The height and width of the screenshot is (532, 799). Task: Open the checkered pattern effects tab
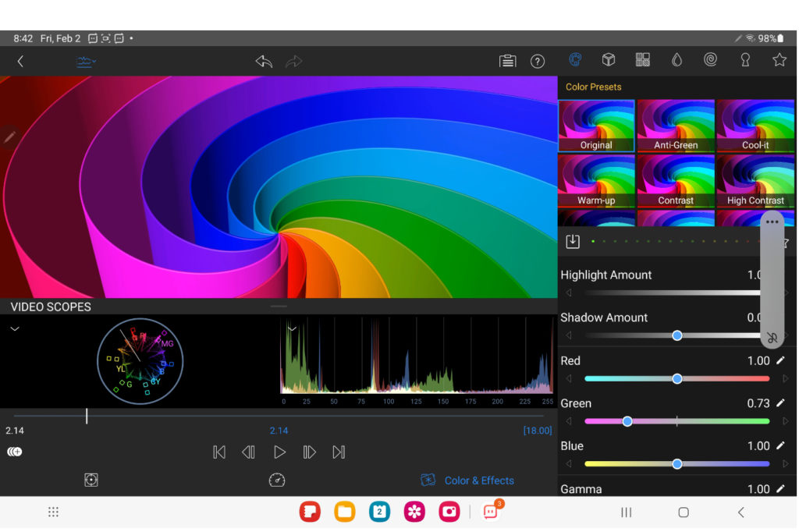(643, 60)
